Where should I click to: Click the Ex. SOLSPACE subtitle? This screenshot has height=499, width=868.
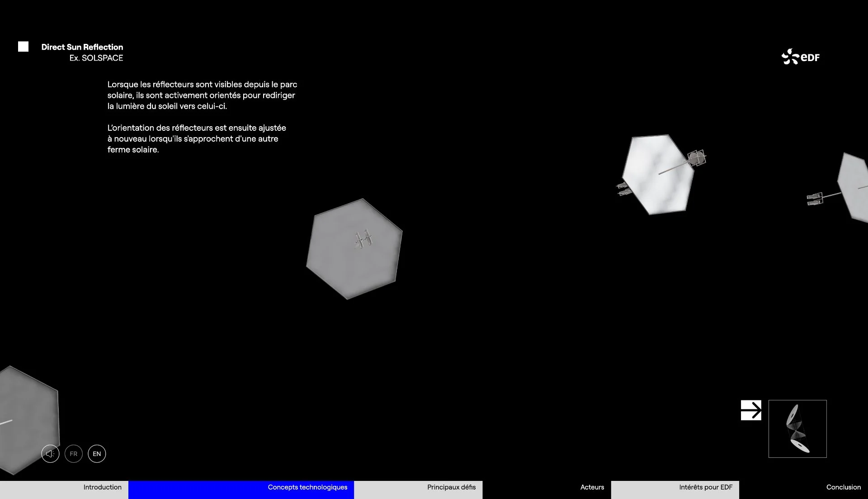[x=96, y=58]
